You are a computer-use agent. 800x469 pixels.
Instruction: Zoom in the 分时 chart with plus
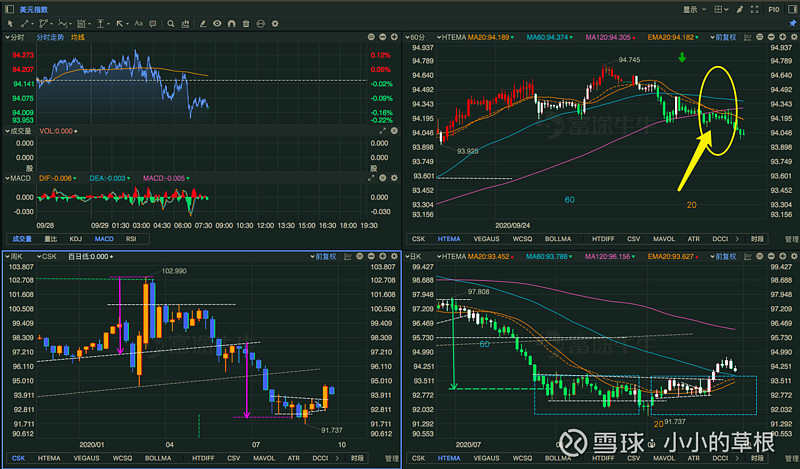[394, 37]
